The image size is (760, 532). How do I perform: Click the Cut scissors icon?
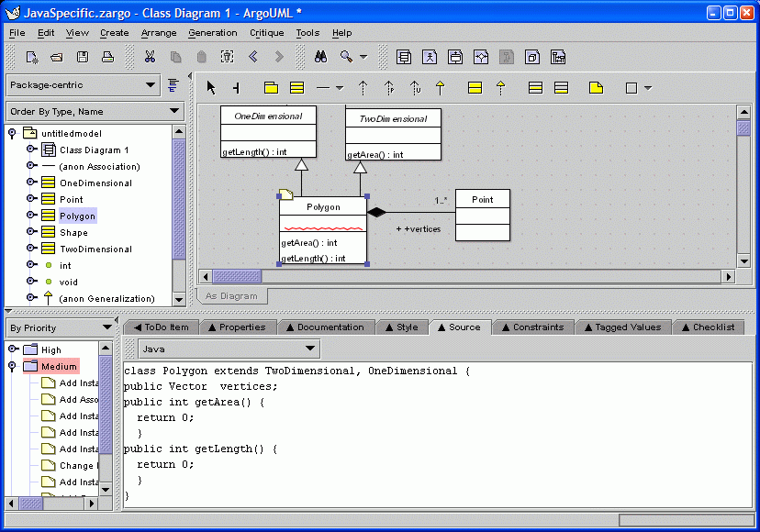pyautogui.click(x=151, y=57)
